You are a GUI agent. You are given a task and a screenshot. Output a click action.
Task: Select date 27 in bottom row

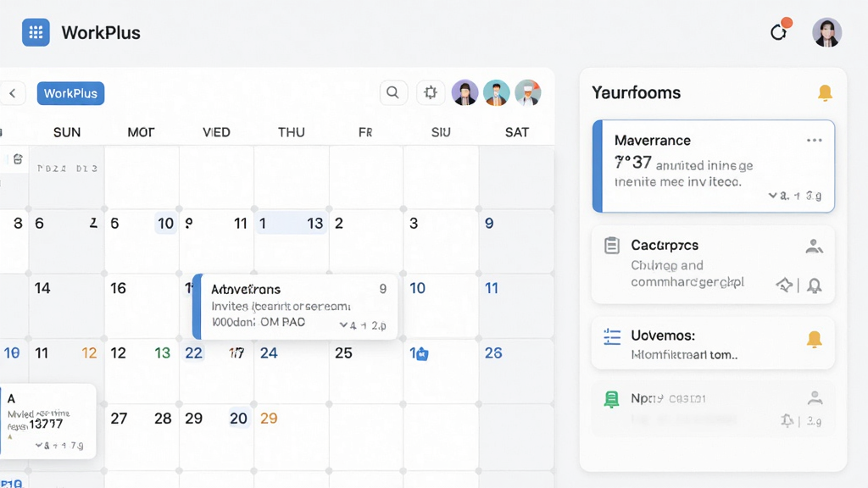[x=119, y=419]
